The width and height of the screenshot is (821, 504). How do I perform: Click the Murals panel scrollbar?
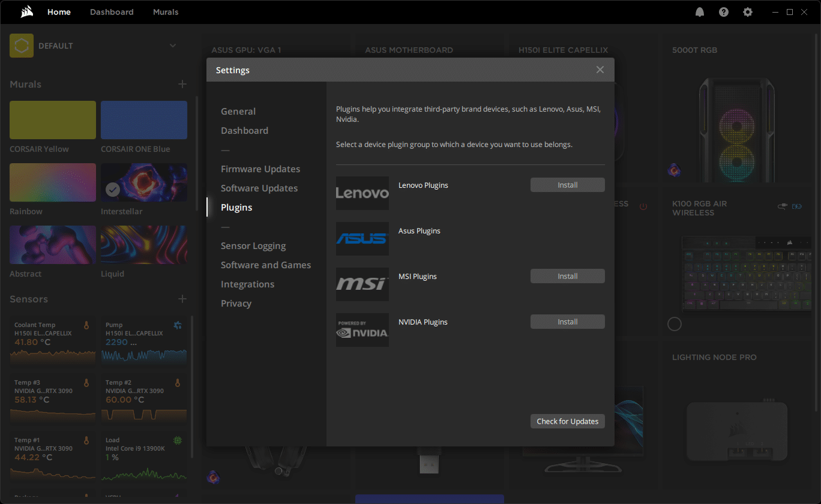click(x=197, y=154)
